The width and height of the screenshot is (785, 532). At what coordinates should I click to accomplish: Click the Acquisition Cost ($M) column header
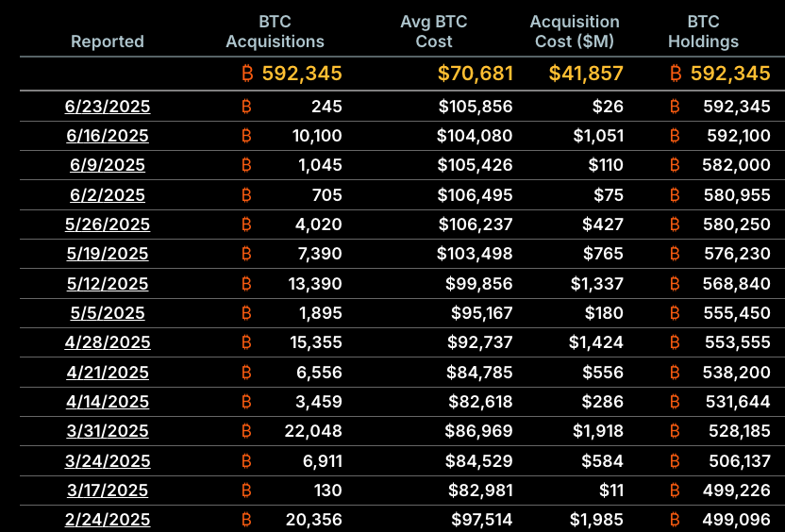pos(575,31)
